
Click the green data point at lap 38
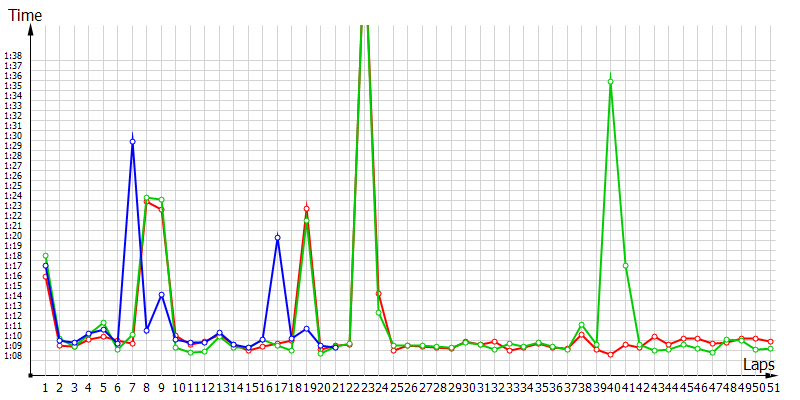coord(581,325)
